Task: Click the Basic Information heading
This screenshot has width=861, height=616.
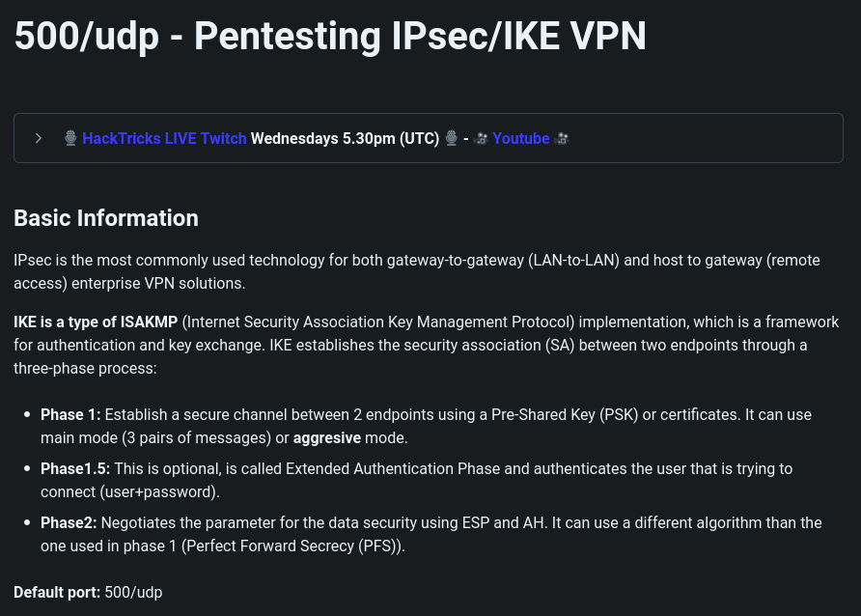Action: click(x=106, y=218)
